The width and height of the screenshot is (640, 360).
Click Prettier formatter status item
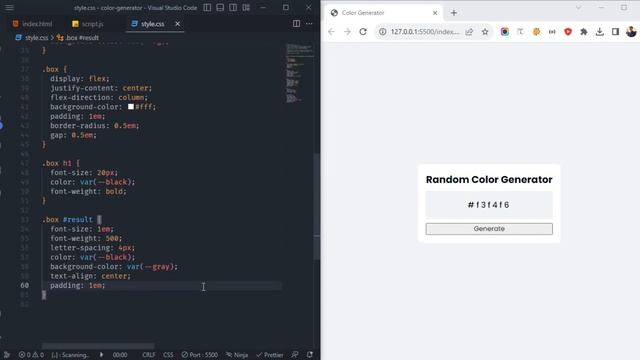point(269,355)
